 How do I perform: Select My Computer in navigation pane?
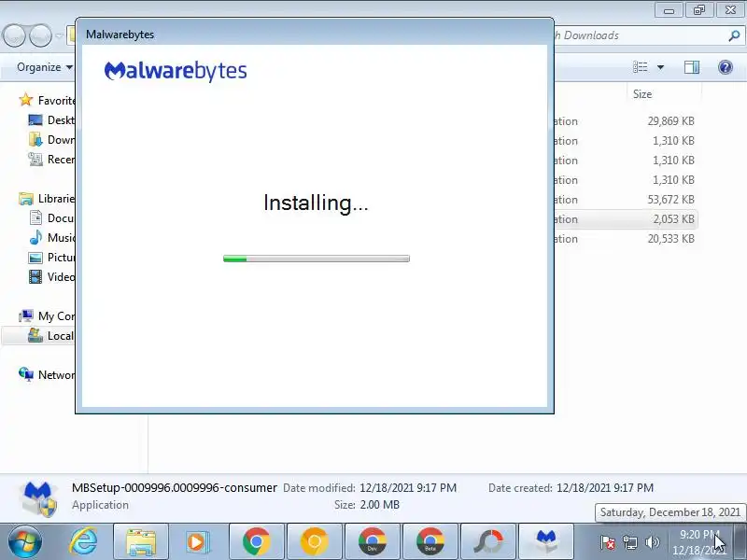tap(47, 315)
